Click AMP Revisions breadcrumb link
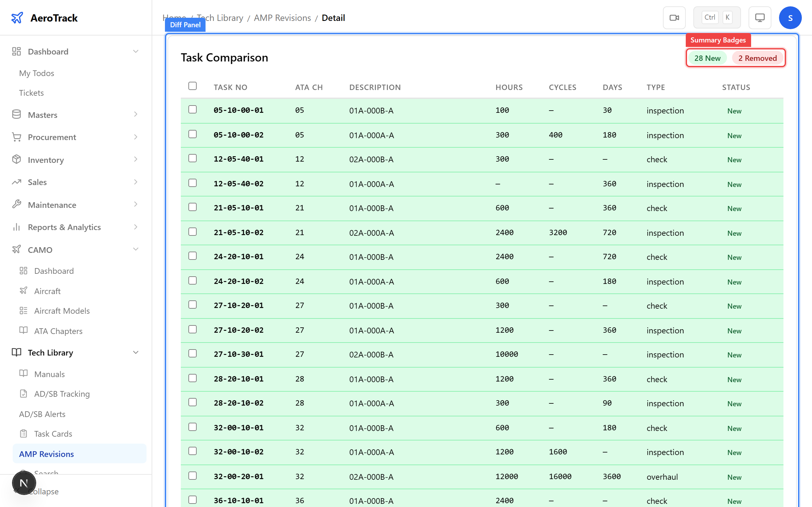The height and width of the screenshot is (507, 812). click(x=282, y=18)
